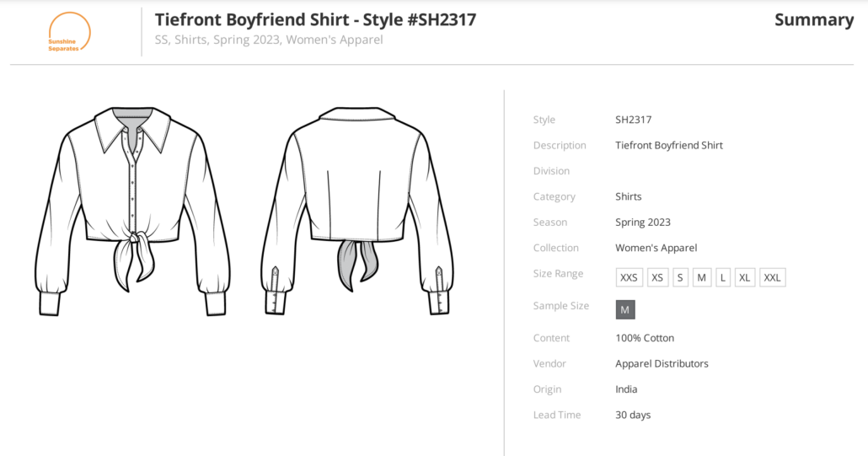Select the XXS size box
The width and height of the screenshot is (868, 456).
[629, 277]
